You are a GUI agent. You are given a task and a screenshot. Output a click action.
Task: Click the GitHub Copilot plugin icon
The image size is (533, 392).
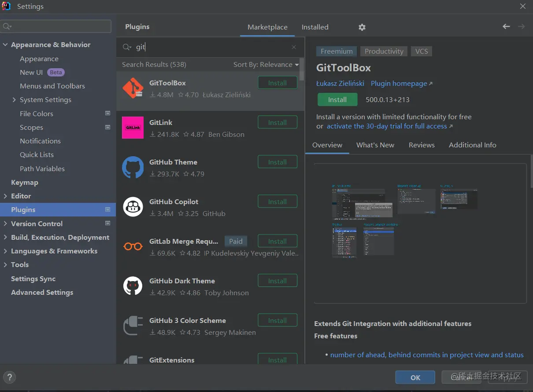[x=133, y=207]
